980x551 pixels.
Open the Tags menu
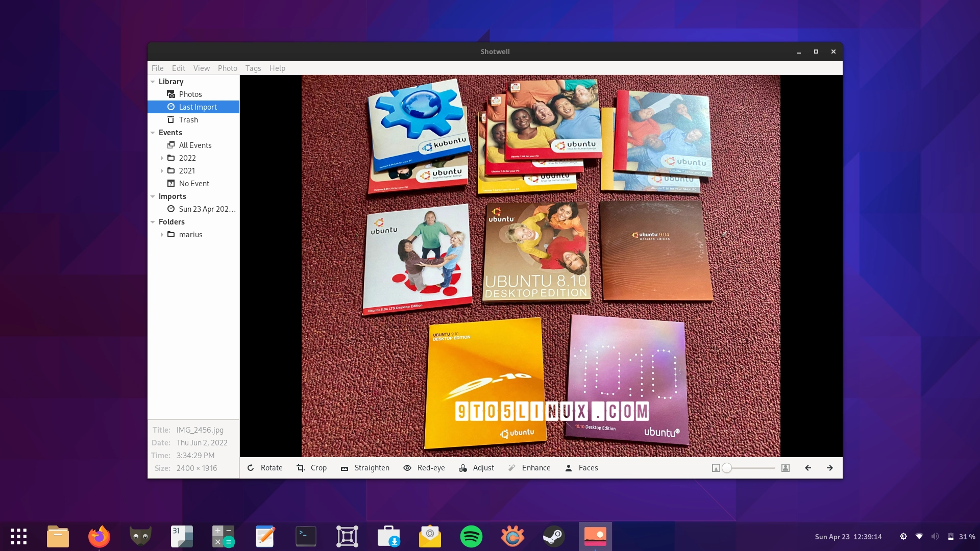click(253, 68)
